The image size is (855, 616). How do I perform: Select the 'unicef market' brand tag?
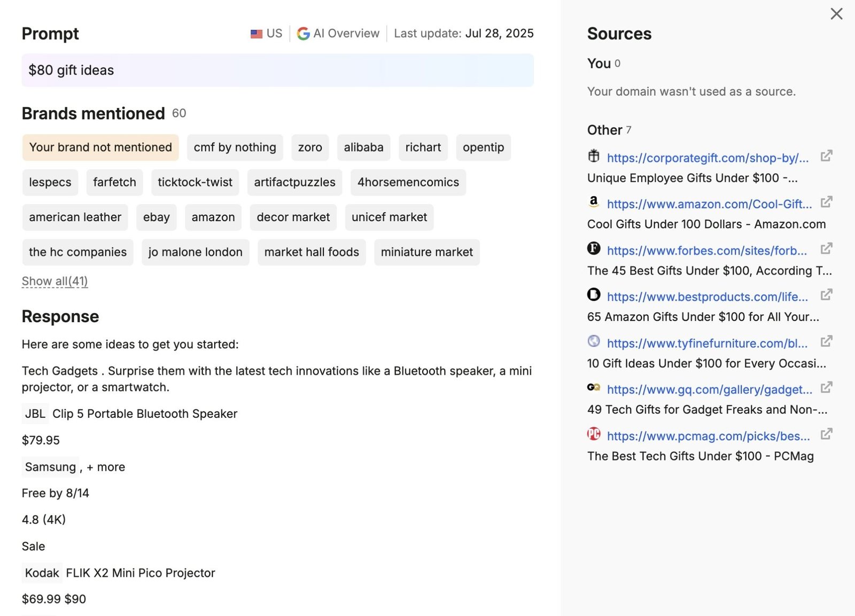(x=390, y=217)
